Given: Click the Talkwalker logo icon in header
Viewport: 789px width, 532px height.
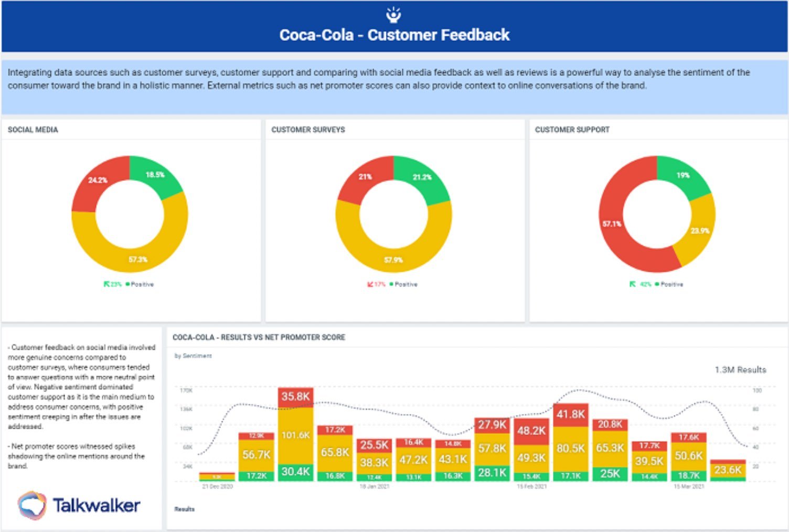Looking at the screenshot, I should 393,15.
